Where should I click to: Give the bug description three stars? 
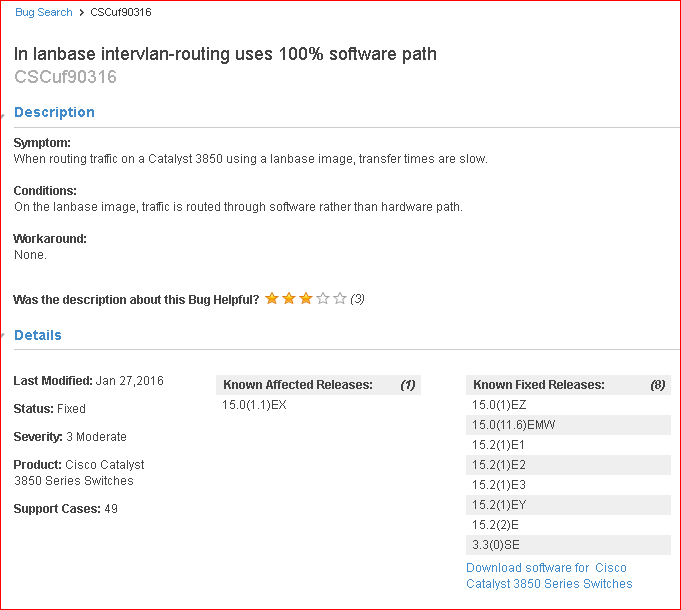306,298
